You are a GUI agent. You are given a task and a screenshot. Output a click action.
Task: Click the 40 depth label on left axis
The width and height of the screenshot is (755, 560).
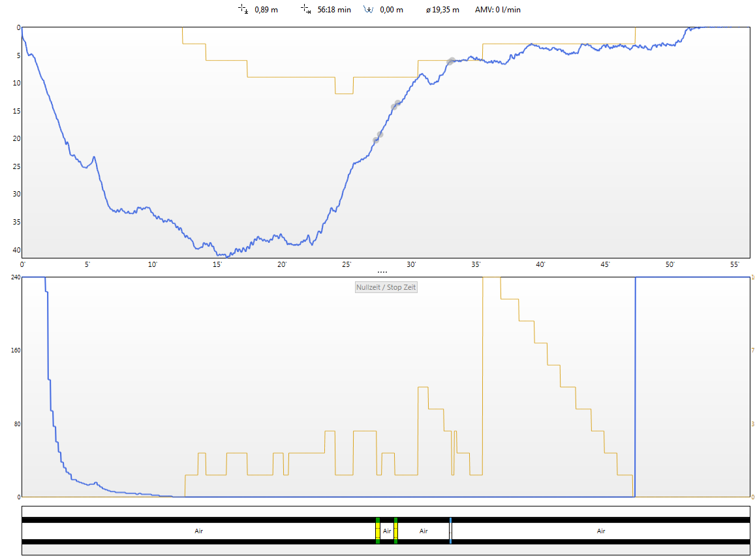[17, 249]
